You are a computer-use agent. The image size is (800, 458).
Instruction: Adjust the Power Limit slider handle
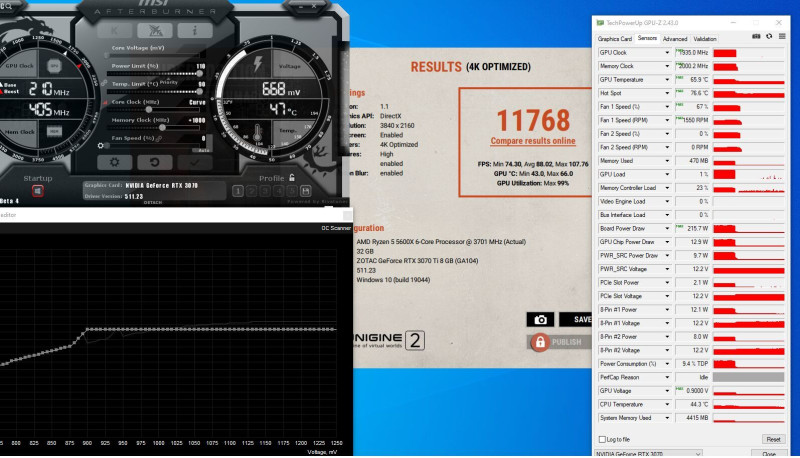(x=199, y=73)
